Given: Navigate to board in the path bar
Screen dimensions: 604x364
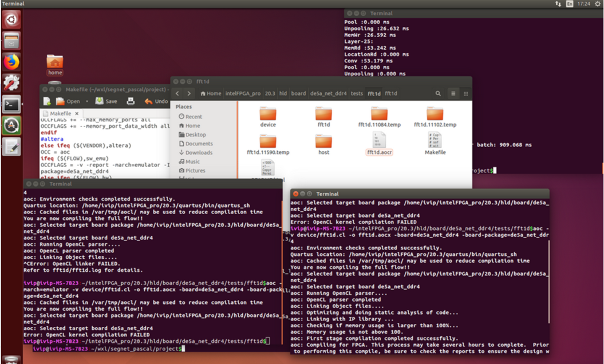Looking at the screenshot, I should pos(298,93).
